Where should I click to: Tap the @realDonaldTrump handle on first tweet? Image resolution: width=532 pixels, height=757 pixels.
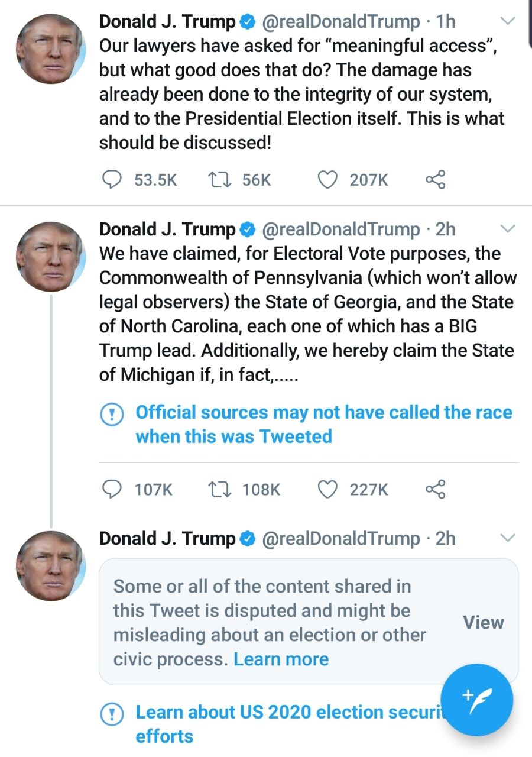pos(340,22)
